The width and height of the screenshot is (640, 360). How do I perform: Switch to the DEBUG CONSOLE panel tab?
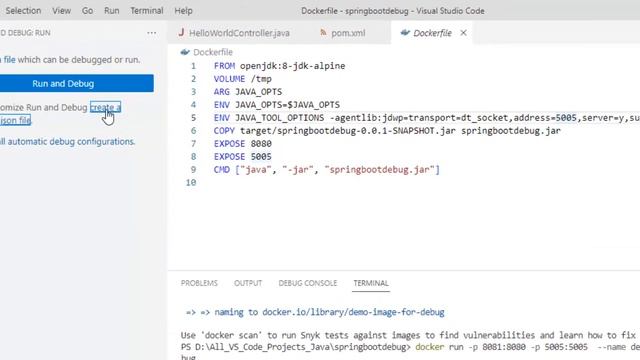[x=308, y=283]
